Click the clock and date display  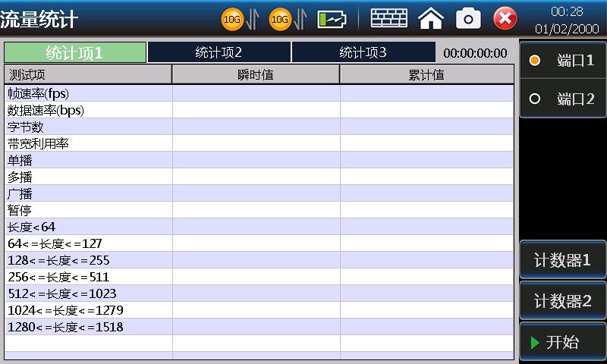click(x=566, y=20)
